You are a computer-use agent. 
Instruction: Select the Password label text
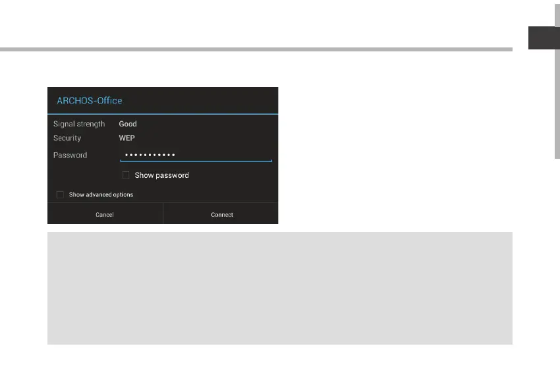pos(70,155)
